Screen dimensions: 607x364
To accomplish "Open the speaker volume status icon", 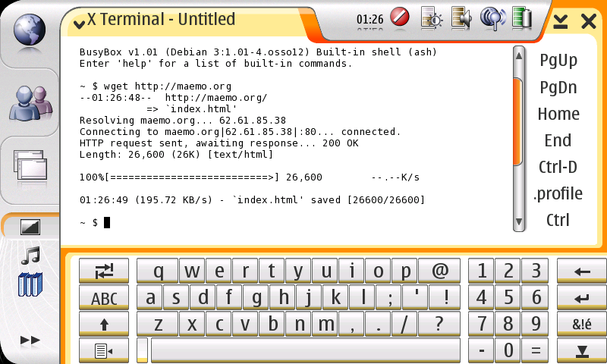I will click(461, 17).
